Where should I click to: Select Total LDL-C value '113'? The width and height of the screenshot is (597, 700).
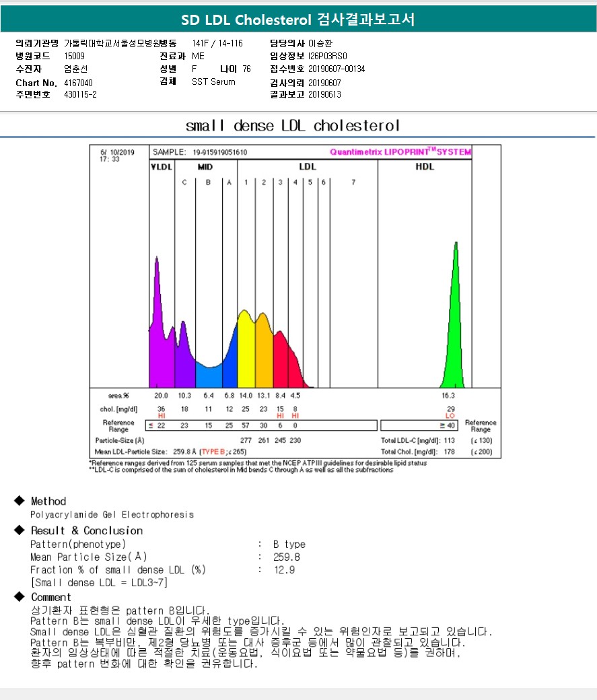pyautogui.click(x=449, y=440)
